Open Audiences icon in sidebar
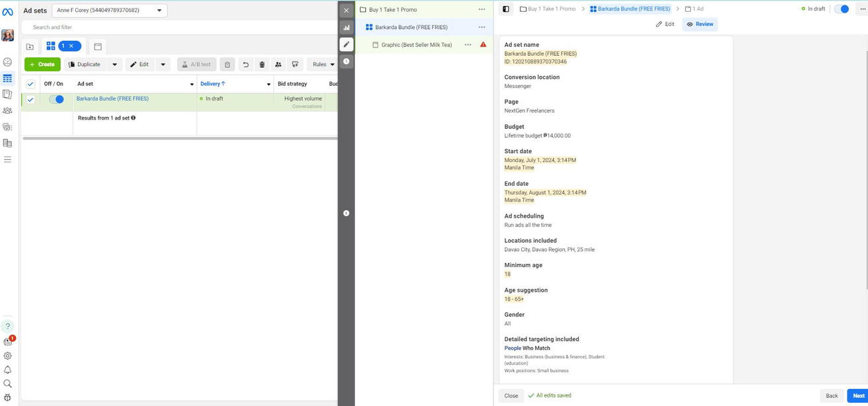Screen dimensions: 868x406 tap(8, 110)
